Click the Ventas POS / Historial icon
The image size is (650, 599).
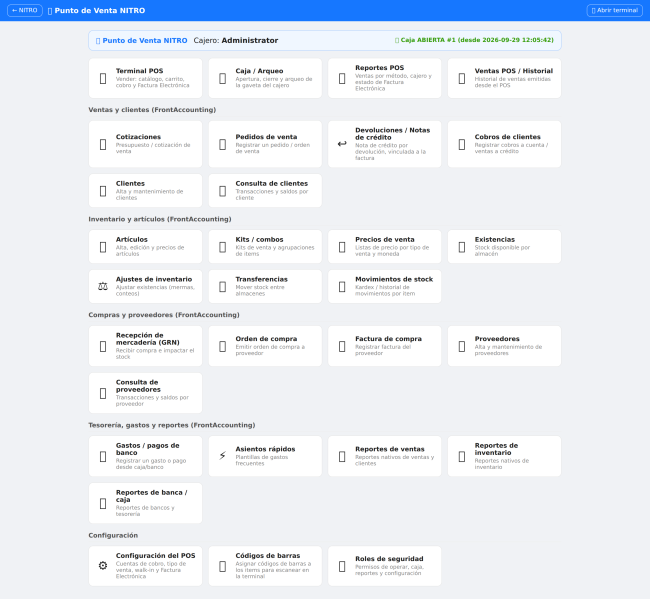[462, 78]
